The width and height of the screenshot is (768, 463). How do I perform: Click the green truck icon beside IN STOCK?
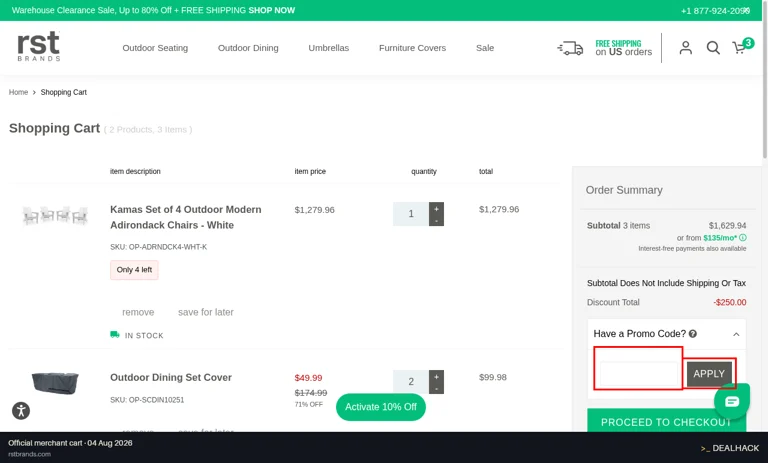point(115,335)
